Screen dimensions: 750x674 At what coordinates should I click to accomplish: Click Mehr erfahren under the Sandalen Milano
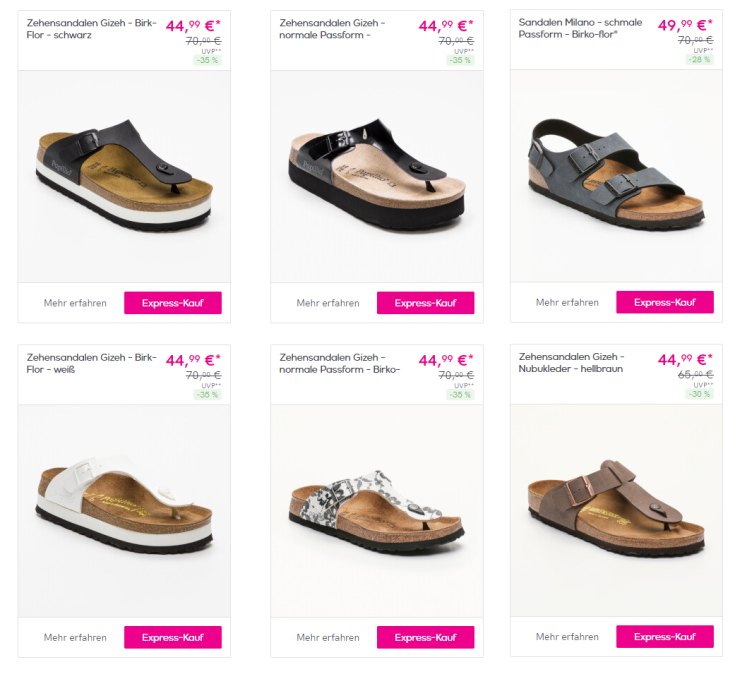(567, 303)
